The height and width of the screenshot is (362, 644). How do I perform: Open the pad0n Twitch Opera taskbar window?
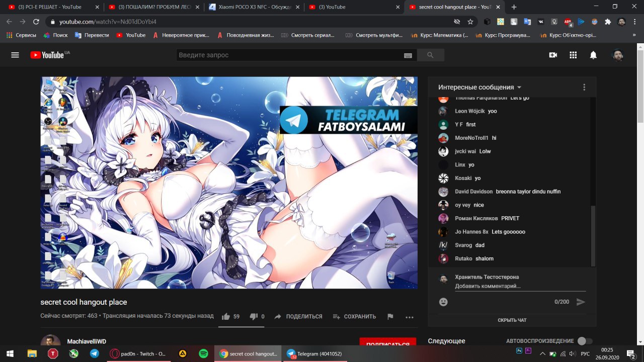pos(138,353)
